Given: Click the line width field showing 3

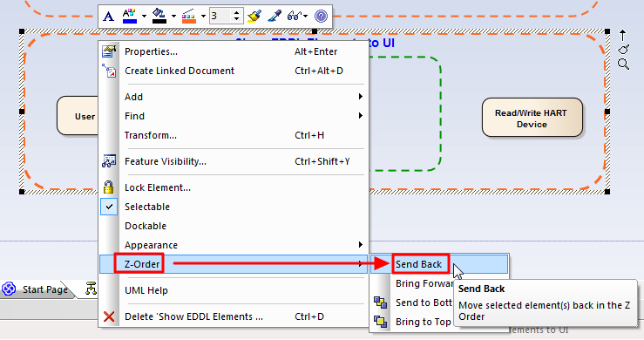Looking at the screenshot, I should pos(220,16).
